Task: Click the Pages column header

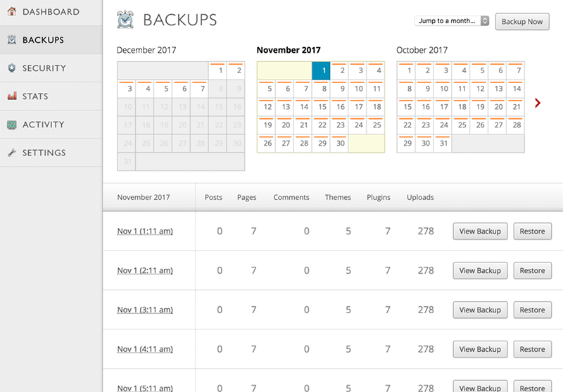Action: click(x=247, y=198)
